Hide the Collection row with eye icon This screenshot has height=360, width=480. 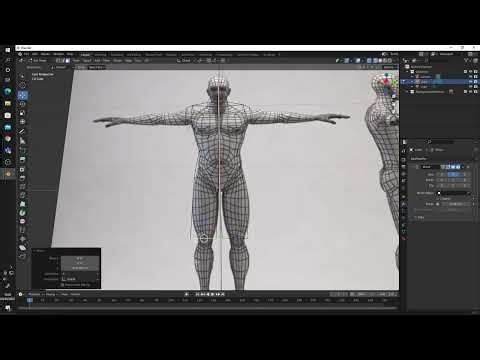pos(471,72)
